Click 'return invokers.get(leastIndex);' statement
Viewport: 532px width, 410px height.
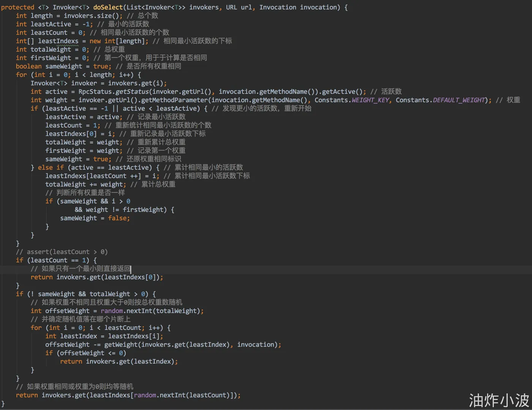(119, 361)
